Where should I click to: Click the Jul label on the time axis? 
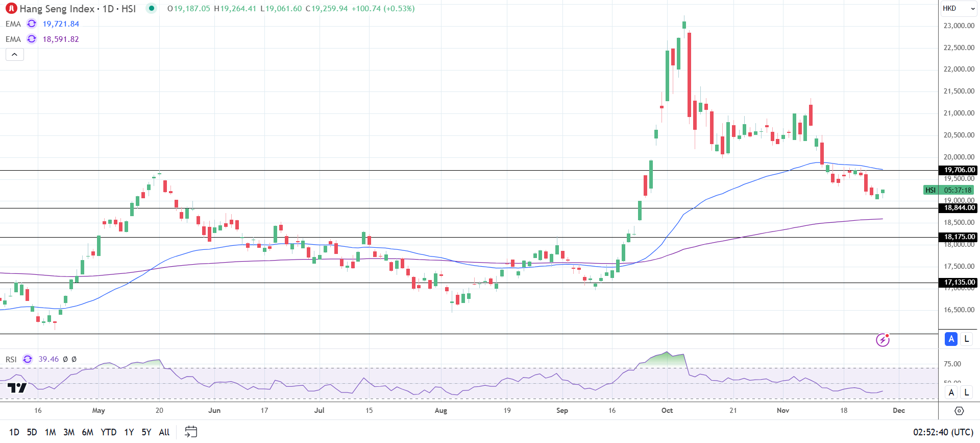[x=320, y=410]
